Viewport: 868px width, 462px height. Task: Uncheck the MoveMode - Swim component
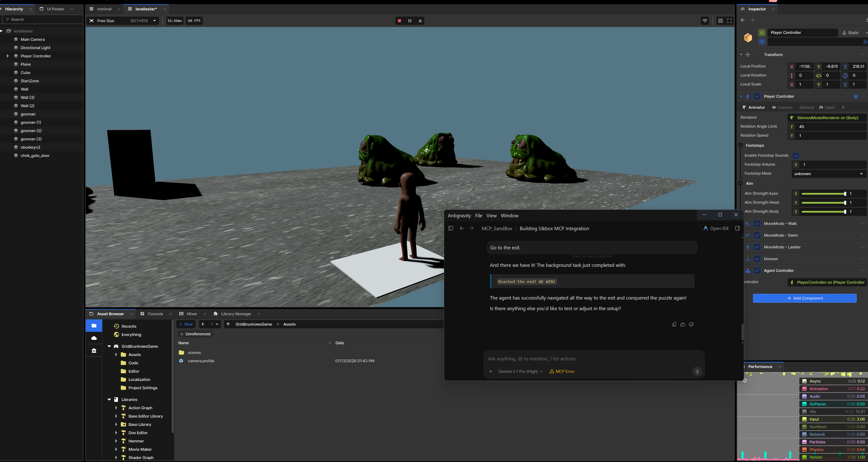(757, 235)
